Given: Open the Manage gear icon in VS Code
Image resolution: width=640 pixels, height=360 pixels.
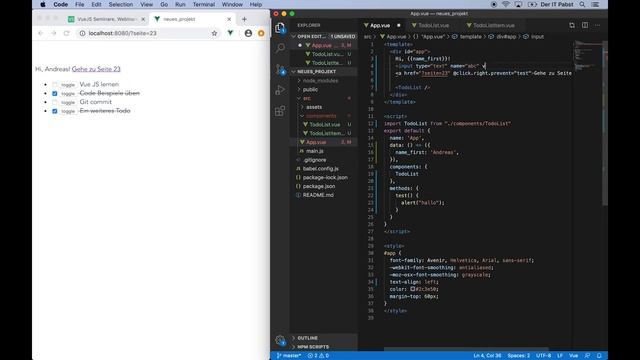Looking at the screenshot, I should (x=280, y=340).
